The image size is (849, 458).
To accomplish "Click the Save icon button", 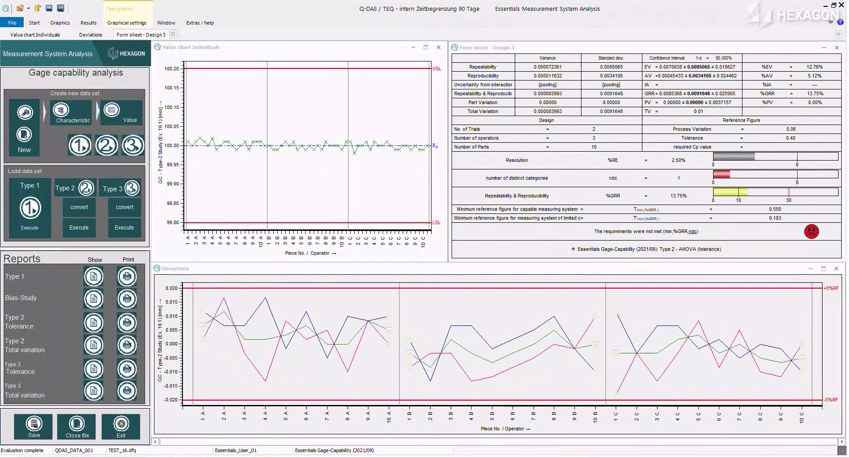I will [x=33, y=426].
